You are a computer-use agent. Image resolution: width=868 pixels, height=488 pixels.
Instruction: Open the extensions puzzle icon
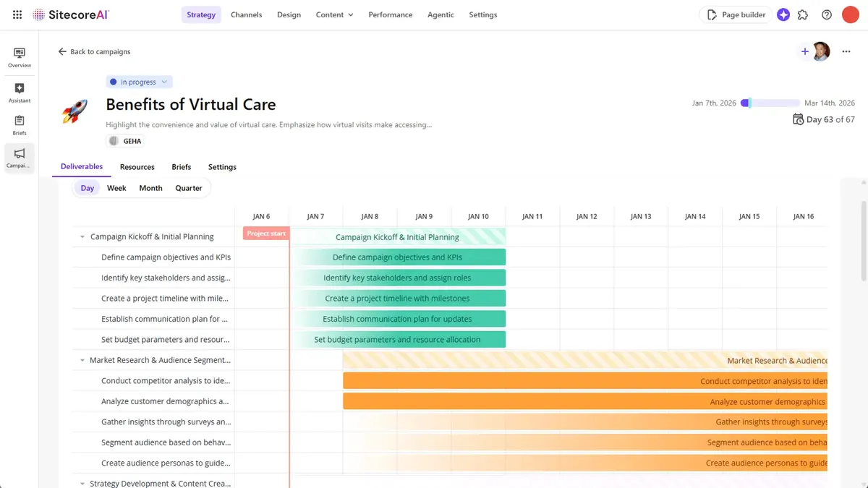pos(803,14)
